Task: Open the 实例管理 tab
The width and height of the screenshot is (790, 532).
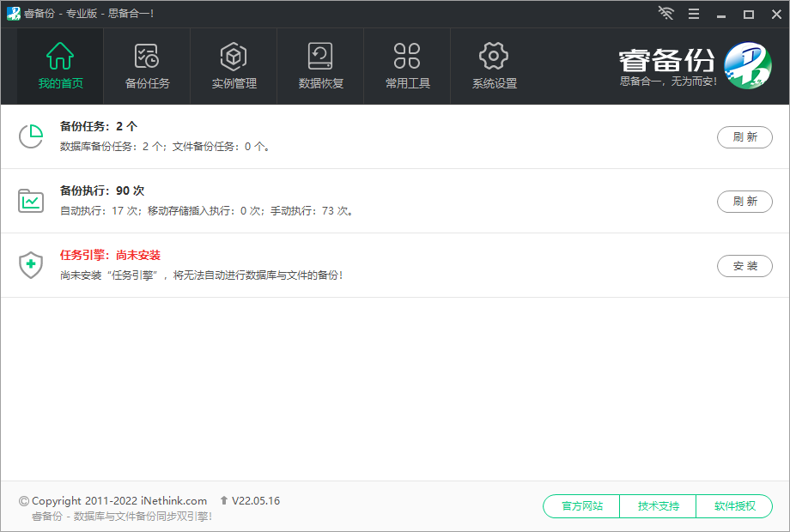Action: coord(234,66)
